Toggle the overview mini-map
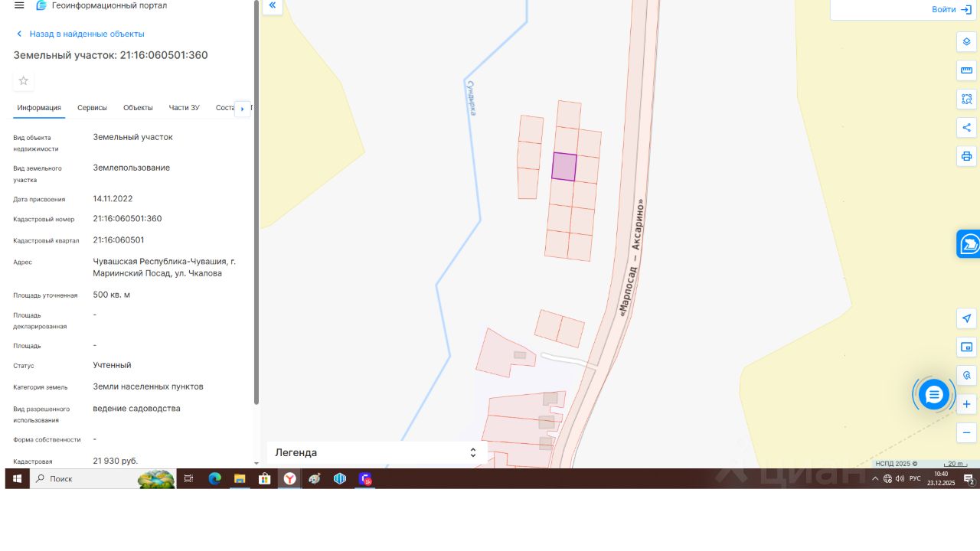Screen dimensions: 980x551 pos(966,347)
